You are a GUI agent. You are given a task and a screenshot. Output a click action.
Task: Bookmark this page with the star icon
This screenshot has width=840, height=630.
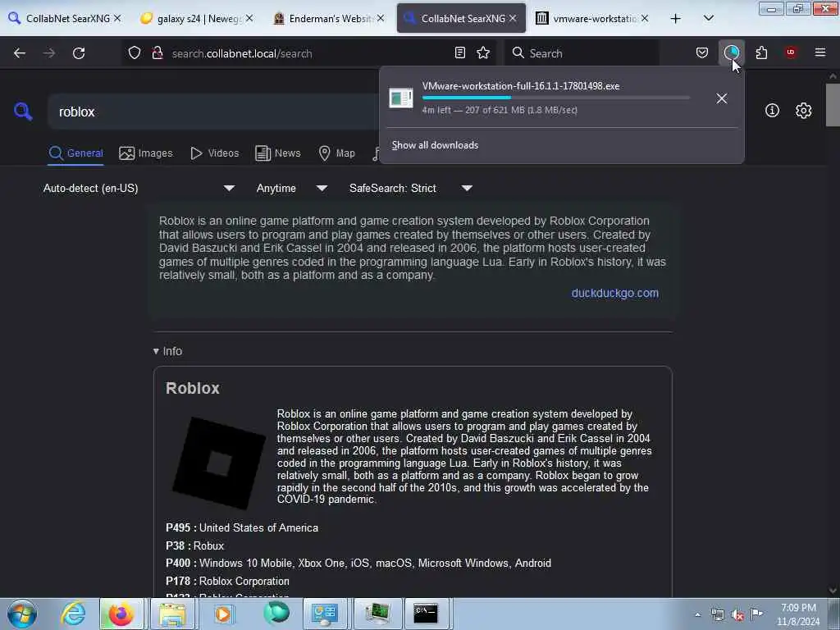tap(483, 53)
